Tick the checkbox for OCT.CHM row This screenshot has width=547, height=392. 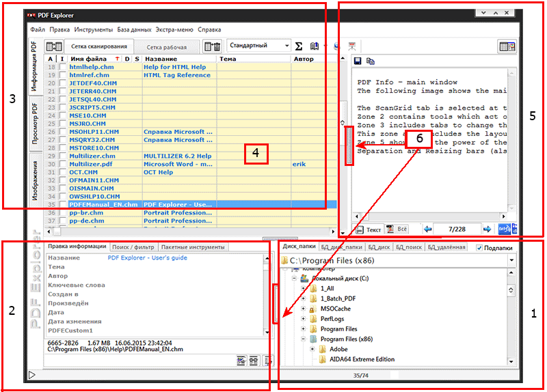62,172
